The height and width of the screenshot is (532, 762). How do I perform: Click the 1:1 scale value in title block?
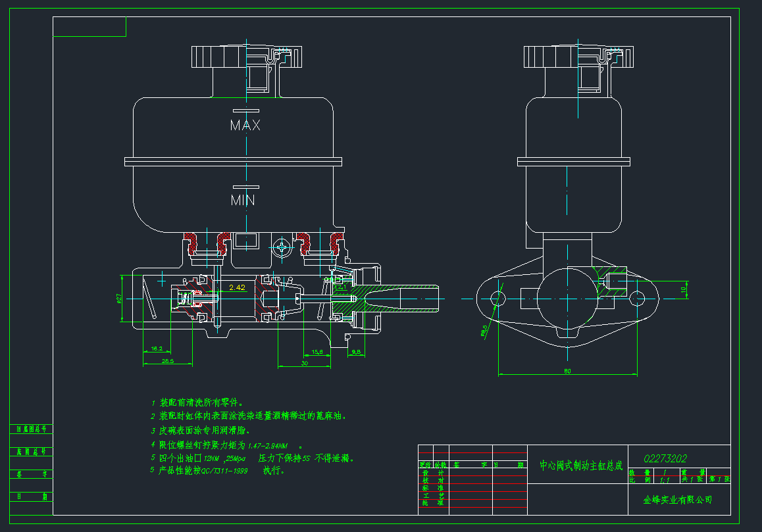coord(665,480)
